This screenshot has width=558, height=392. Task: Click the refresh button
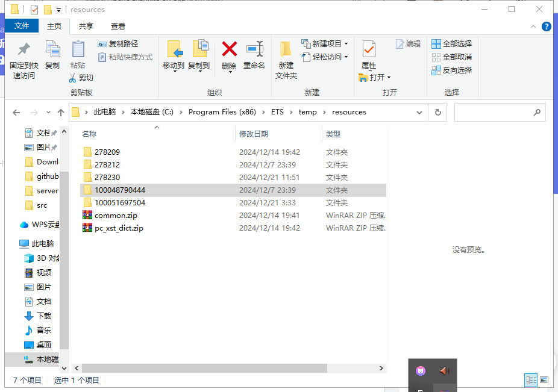point(438,113)
